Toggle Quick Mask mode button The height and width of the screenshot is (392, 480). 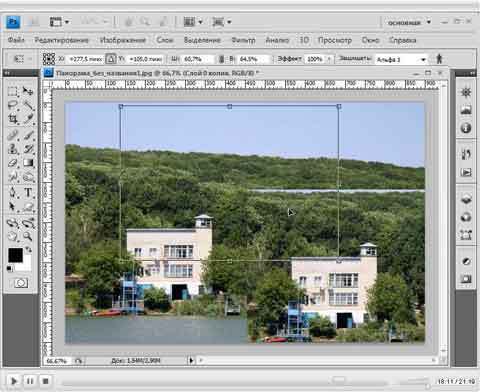coord(21,283)
